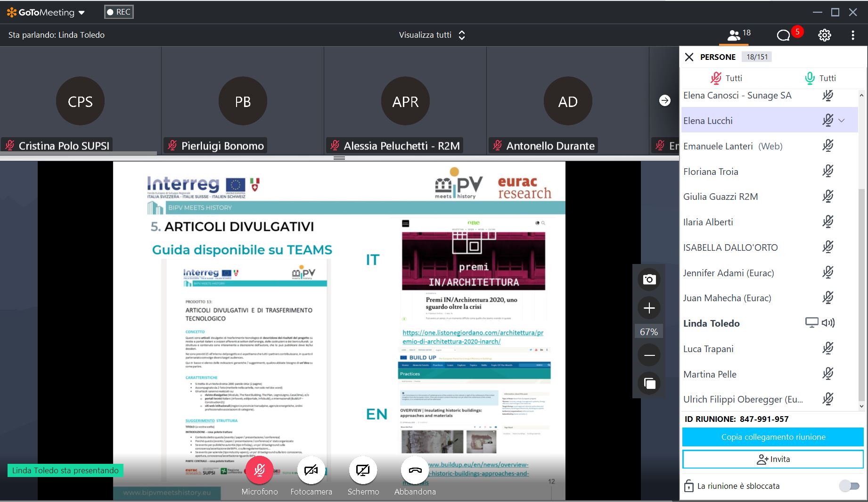Click the pop-out window icon below zoom
The width and height of the screenshot is (868, 502).
point(649,383)
